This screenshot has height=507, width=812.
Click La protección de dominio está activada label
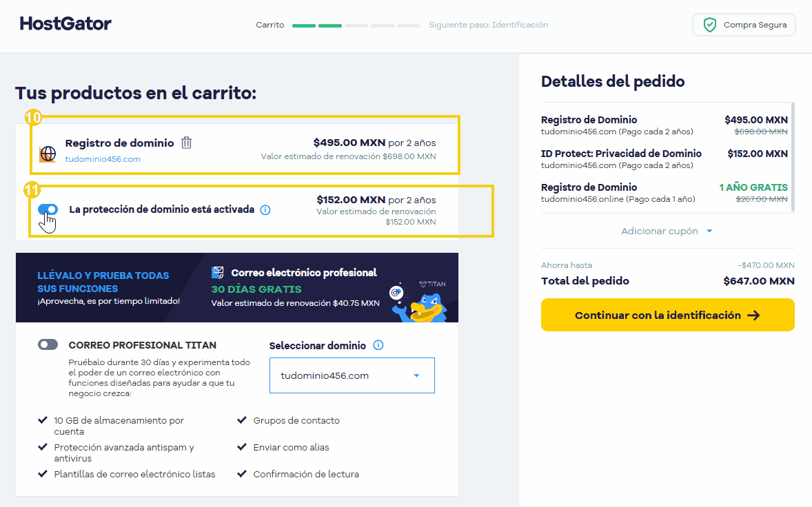(161, 209)
